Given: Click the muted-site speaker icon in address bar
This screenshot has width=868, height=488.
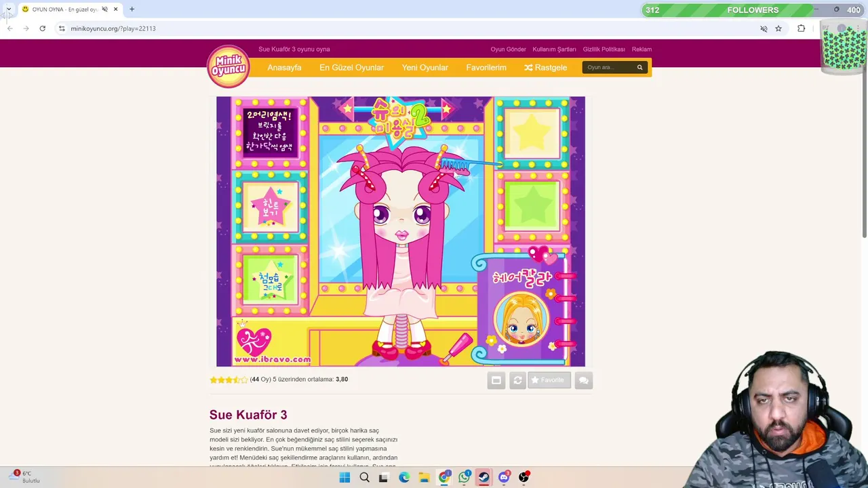Looking at the screenshot, I should [764, 28].
